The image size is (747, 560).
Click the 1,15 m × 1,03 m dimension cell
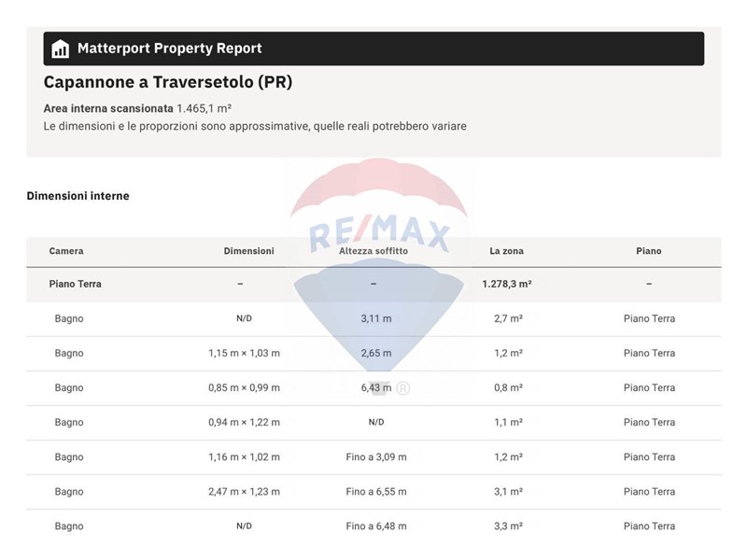tap(244, 354)
